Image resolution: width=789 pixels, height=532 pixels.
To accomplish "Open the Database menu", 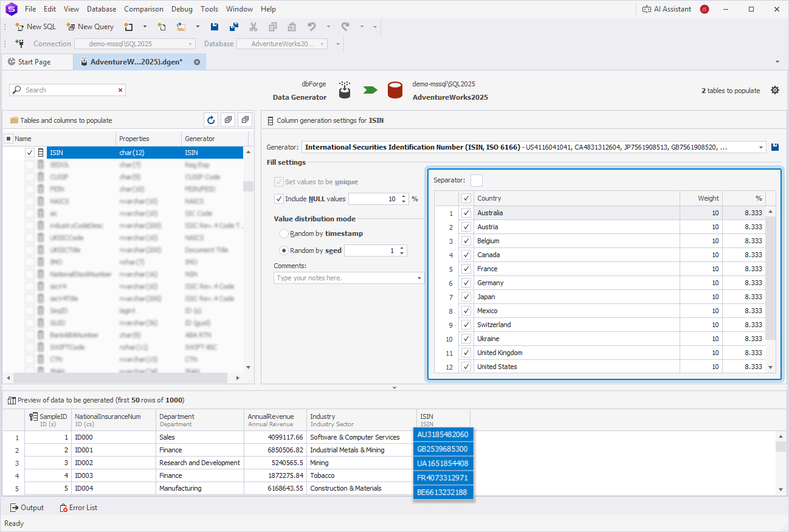I will click(x=102, y=9).
